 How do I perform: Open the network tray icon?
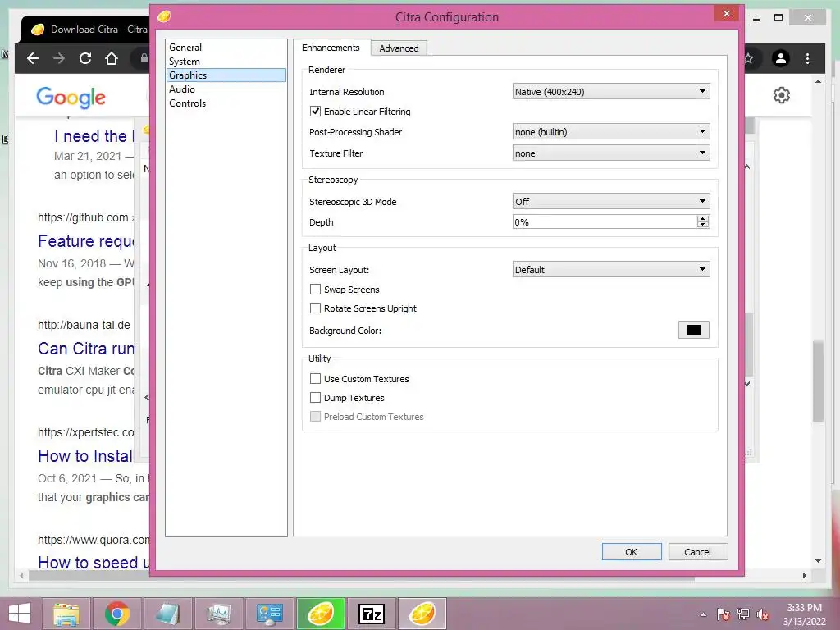coord(743,614)
